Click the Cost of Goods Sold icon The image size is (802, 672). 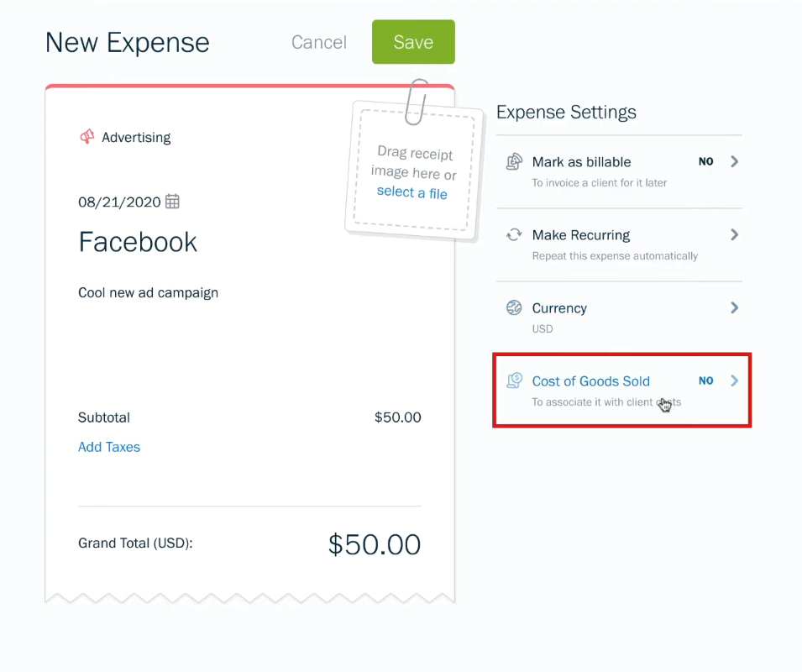(x=514, y=381)
